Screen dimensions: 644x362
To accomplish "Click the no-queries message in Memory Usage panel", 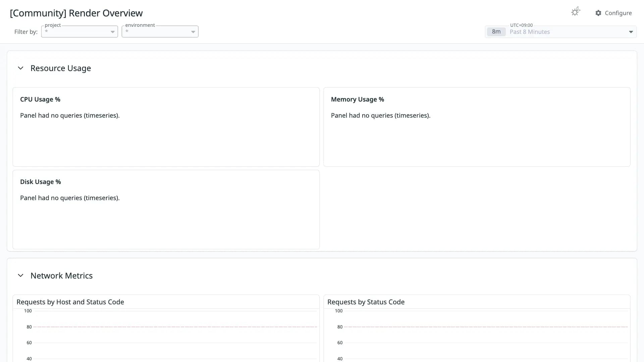I will [x=381, y=115].
